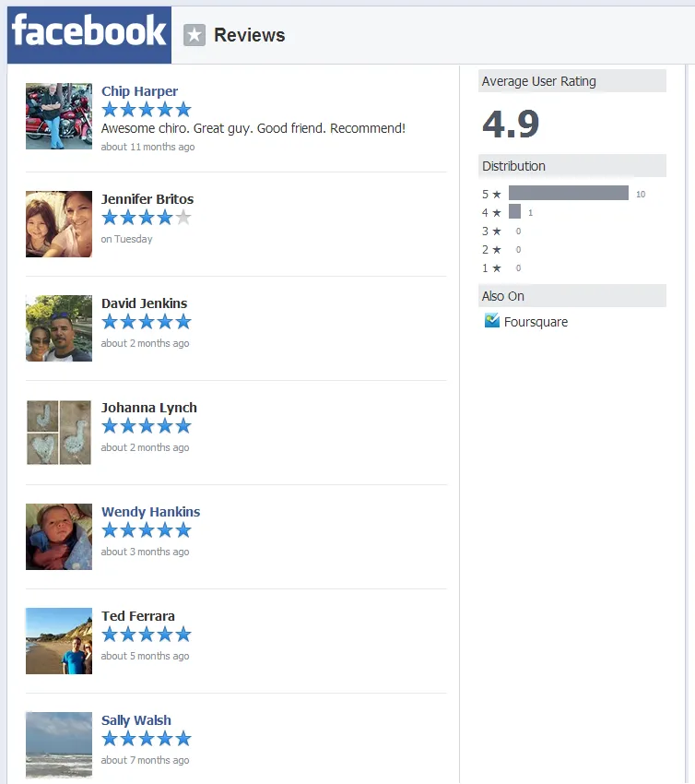Click the 5 star distribution bar
Viewport: 695px width, 784px height.
[568, 194]
